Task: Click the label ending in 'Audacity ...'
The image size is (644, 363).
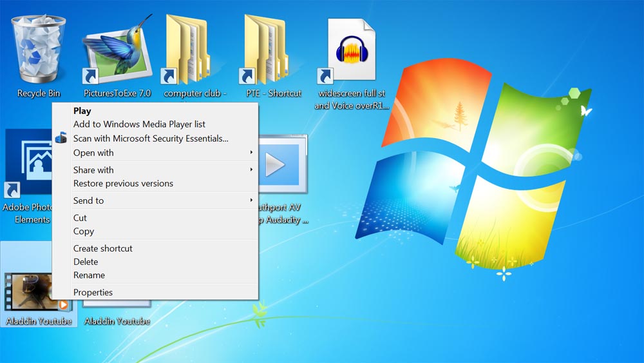Action: pyautogui.click(x=283, y=213)
